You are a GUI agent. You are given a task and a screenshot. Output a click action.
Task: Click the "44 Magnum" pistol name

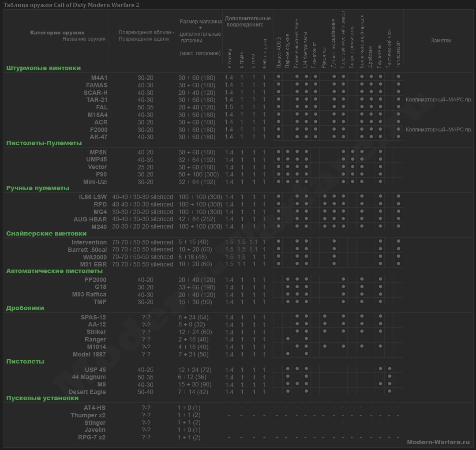coord(89,377)
